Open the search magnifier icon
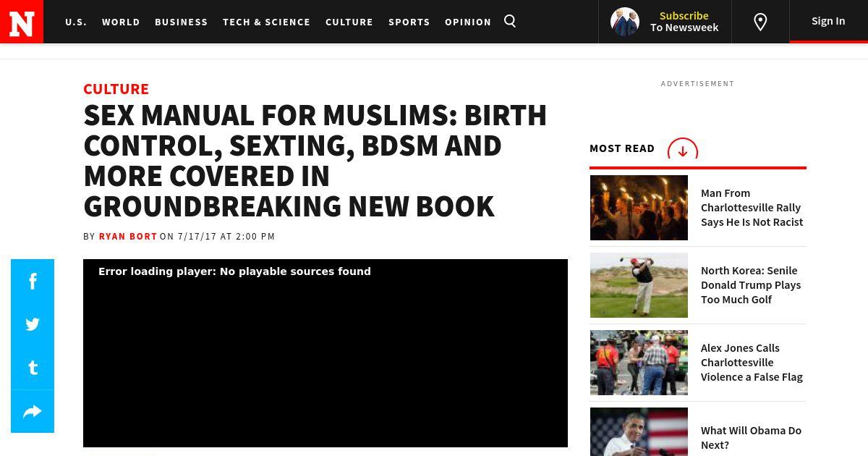Viewport: 868px width, 456px height. [510, 21]
